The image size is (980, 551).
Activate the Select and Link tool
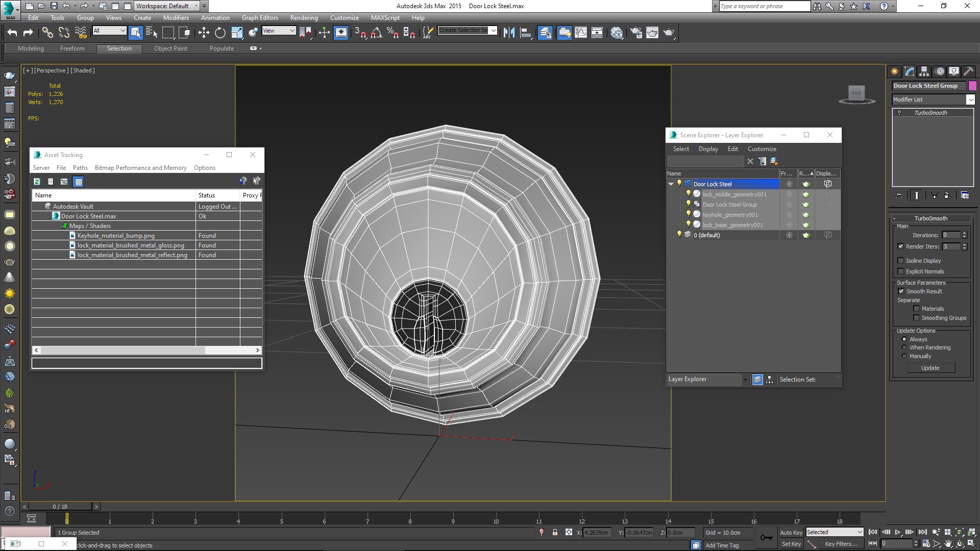point(47,33)
